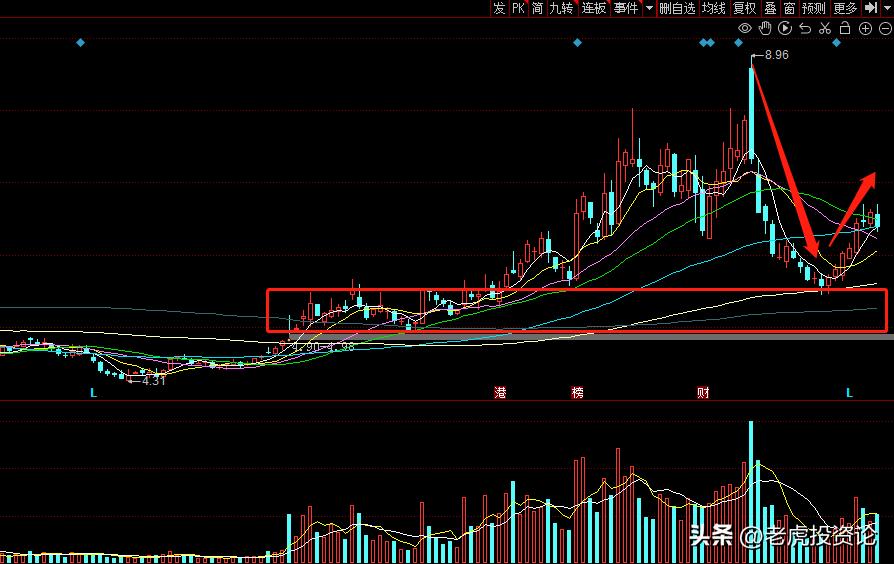Click the 窗 window button
This screenshot has height=564, width=894.
(x=789, y=8)
